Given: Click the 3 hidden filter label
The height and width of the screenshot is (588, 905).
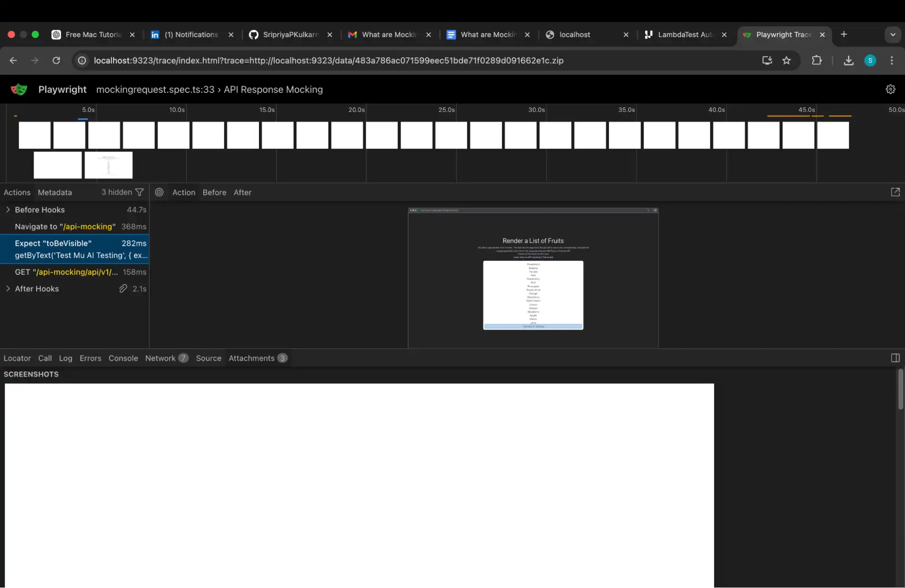Looking at the screenshot, I should coord(117,192).
